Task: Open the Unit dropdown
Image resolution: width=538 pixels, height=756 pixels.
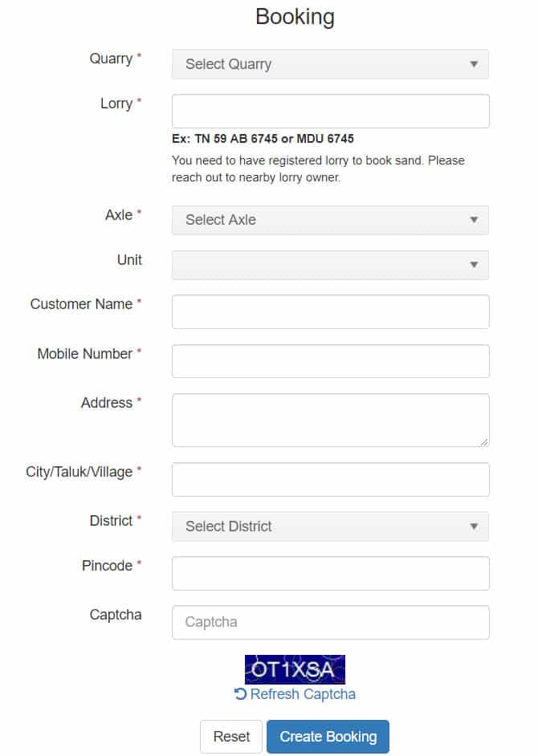Action: click(x=329, y=265)
